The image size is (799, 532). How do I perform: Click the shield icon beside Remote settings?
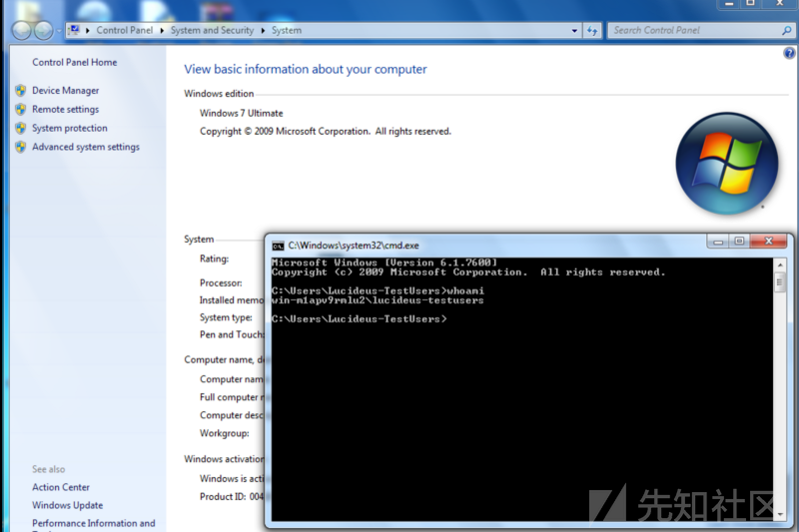(x=20, y=110)
